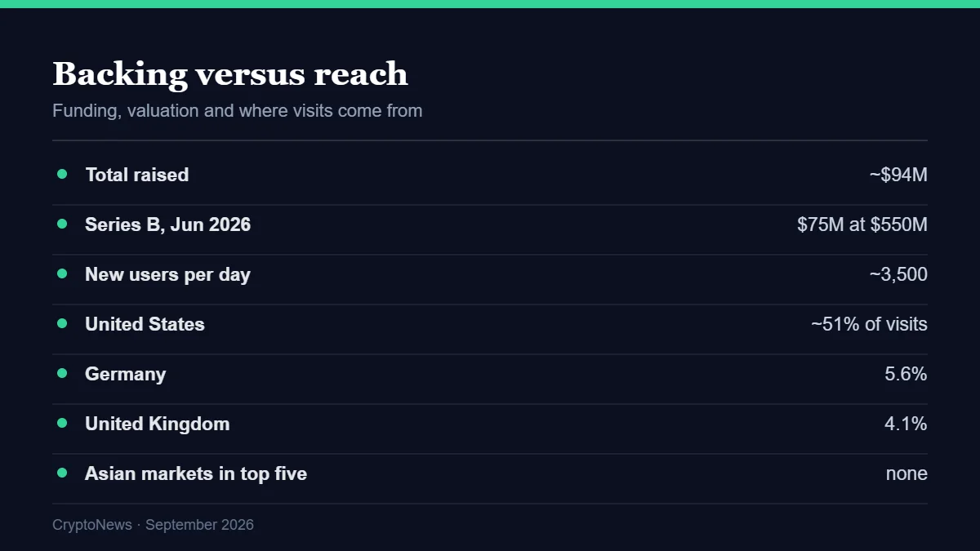Click the green bullet next to United Kingdom
Screen dimensions: 980x551
pyautogui.click(x=62, y=423)
